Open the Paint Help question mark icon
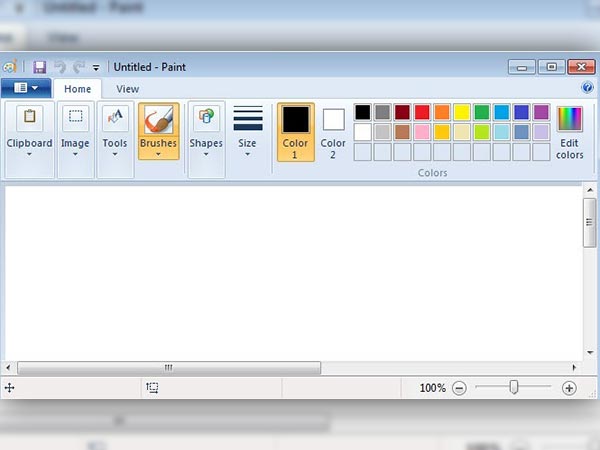 coord(587,88)
